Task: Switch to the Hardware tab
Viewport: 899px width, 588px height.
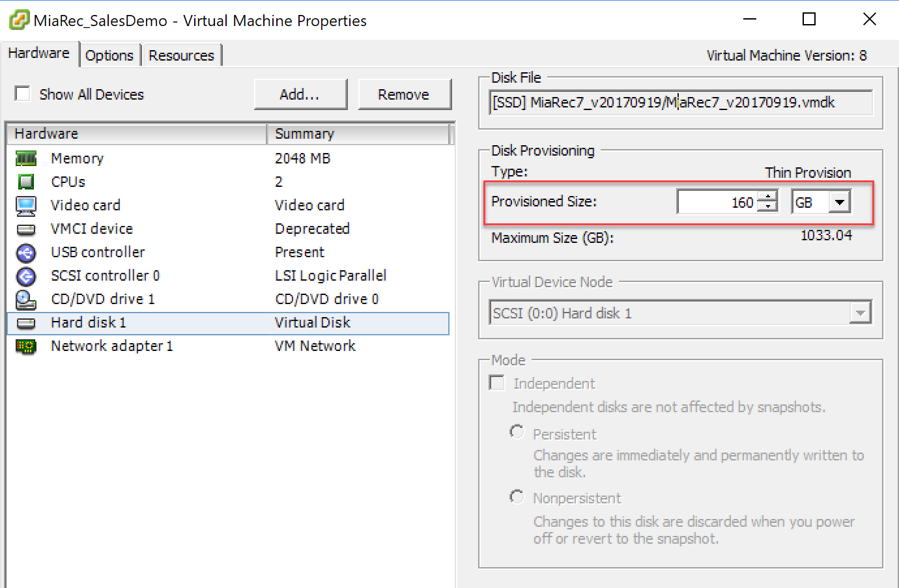Action: click(39, 53)
